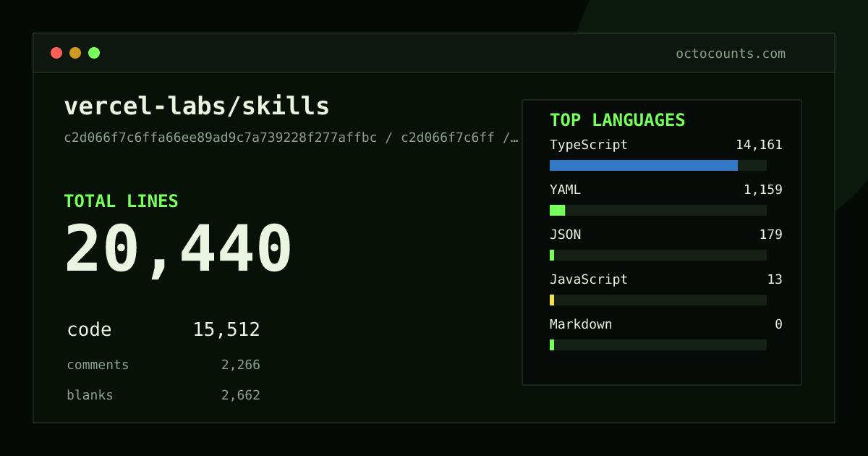Click the TOTAL LINES heading
The height and width of the screenshot is (456, 868).
[x=121, y=201]
